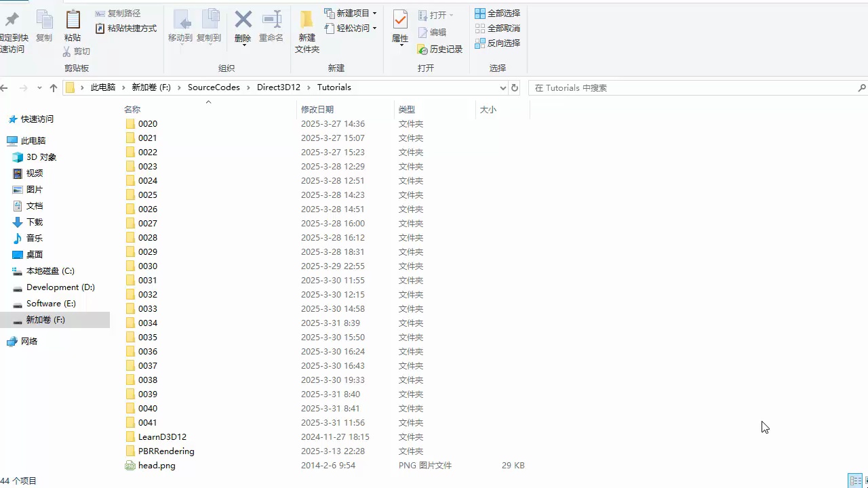Click Select All (全部选择)

pos(498,14)
